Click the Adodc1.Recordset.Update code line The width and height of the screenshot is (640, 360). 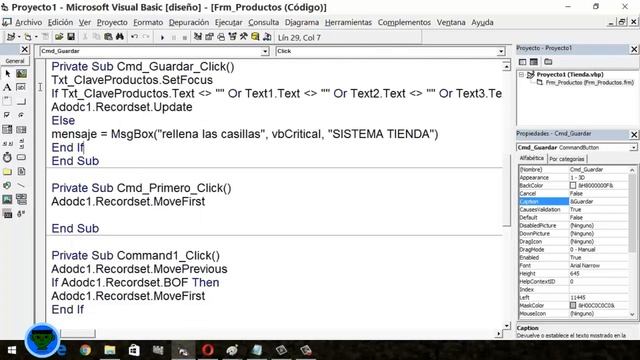tap(122, 107)
